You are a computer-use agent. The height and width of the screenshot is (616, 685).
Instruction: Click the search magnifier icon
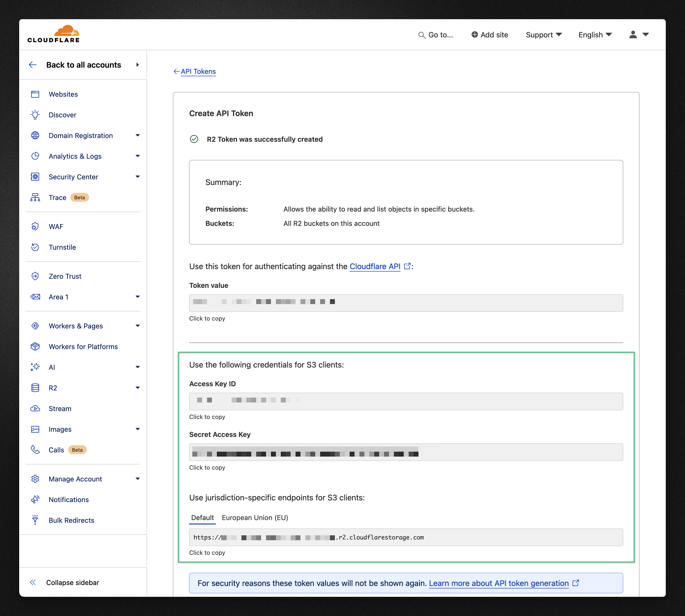[422, 35]
